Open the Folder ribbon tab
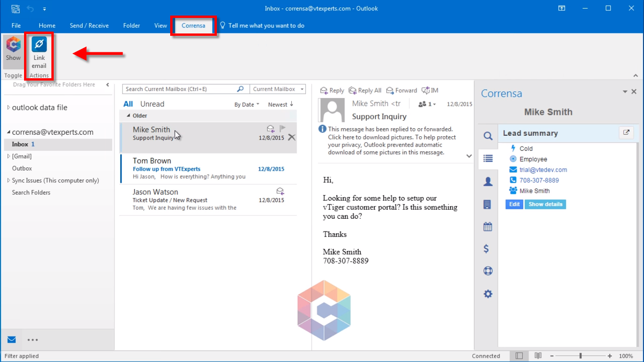Screen dimensions: 644x362 [132, 25]
